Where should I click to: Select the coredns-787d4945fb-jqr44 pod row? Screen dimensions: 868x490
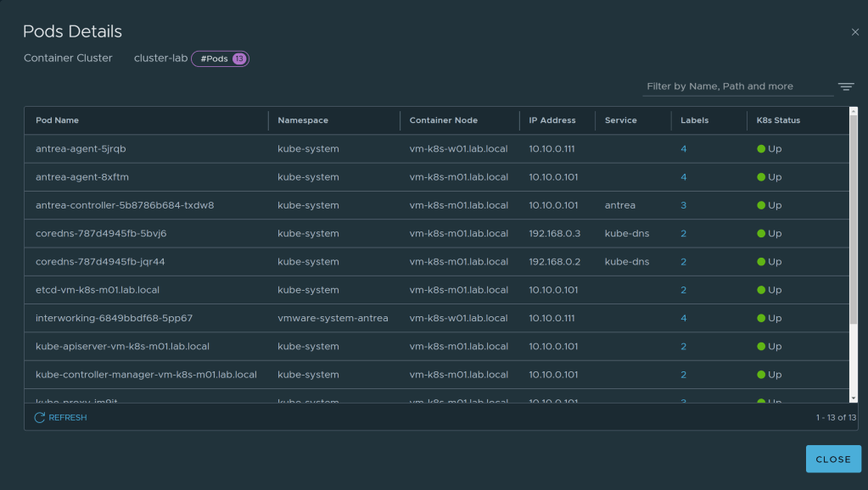[x=100, y=262]
